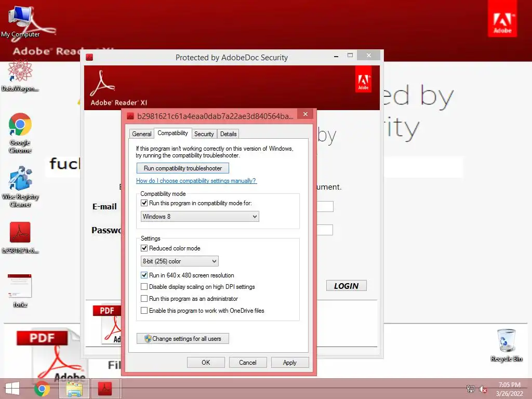Click the taskbar clock showing 7:05 PM
Viewport: 532px width, 399px height.
[x=509, y=389]
